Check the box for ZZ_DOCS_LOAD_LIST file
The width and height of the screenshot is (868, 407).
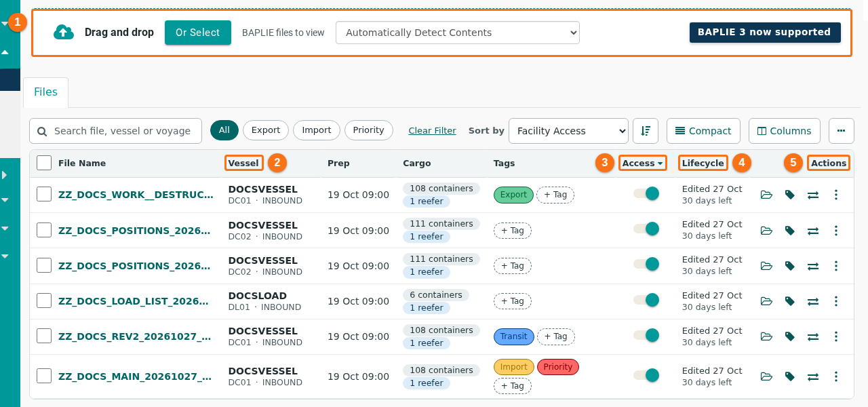[44, 301]
